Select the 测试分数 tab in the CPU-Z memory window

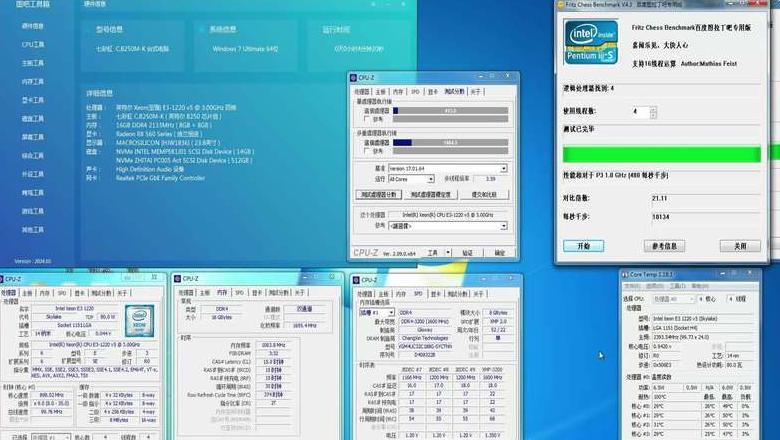(279, 293)
